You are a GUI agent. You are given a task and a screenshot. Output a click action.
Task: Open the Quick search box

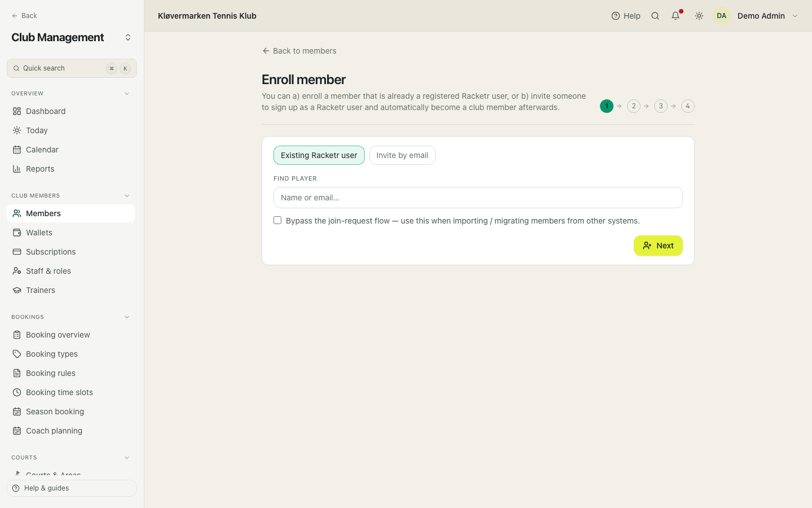pos(72,68)
